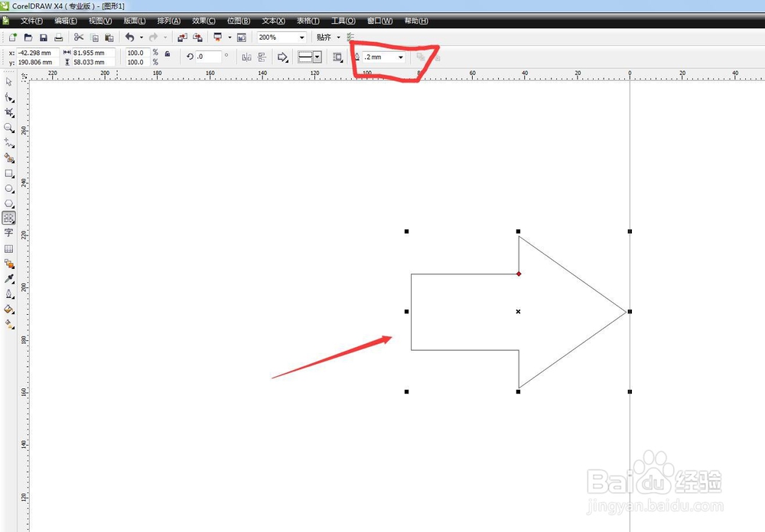Paste from clipboard
Image resolution: width=765 pixels, height=532 pixels.
pyautogui.click(x=109, y=37)
